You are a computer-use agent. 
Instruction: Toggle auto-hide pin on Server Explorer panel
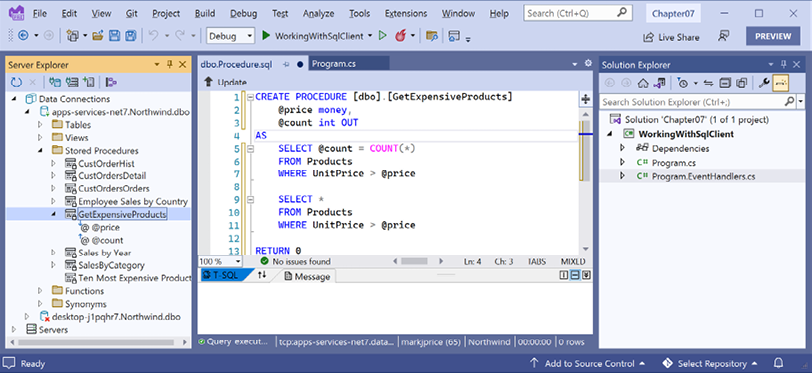(169, 64)
